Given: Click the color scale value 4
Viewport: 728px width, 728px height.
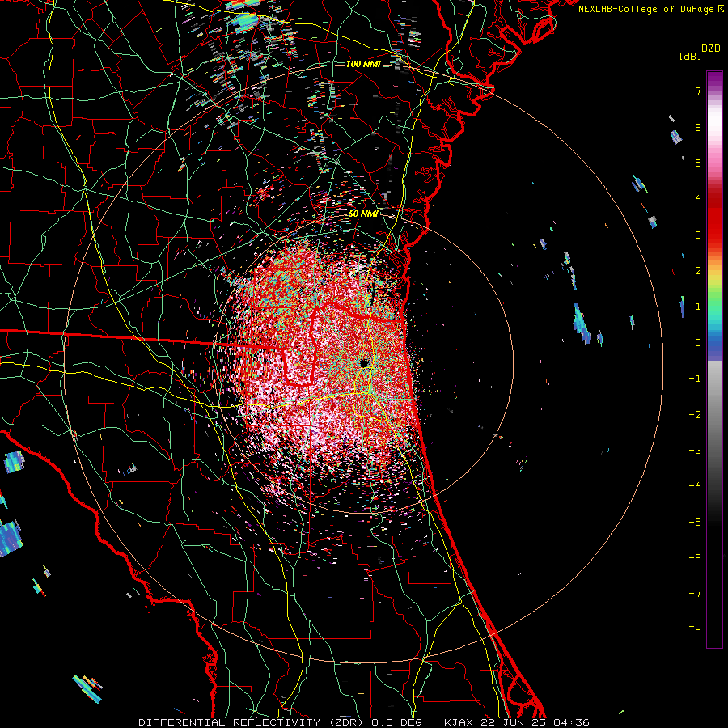Looking at the screenshot, I should point(698,199).
